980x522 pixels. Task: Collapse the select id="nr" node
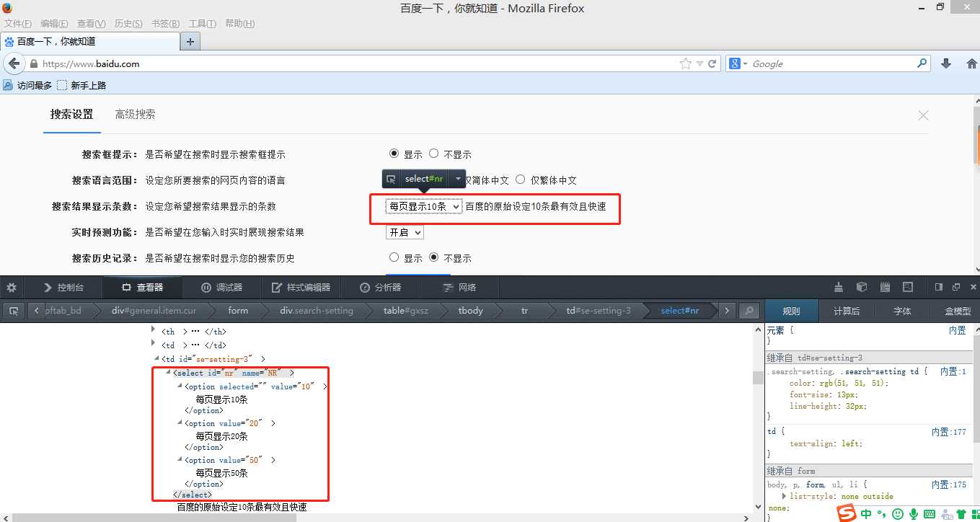(169, 373)
